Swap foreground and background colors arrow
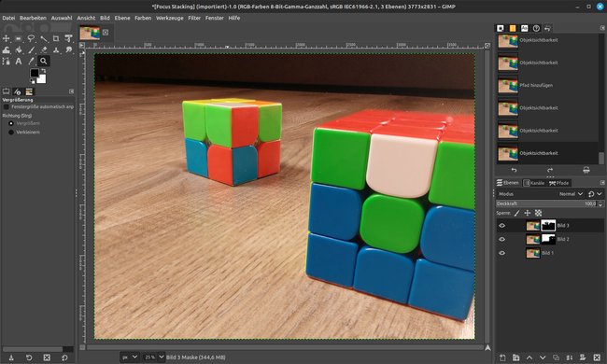 click(x=44, y=71)
